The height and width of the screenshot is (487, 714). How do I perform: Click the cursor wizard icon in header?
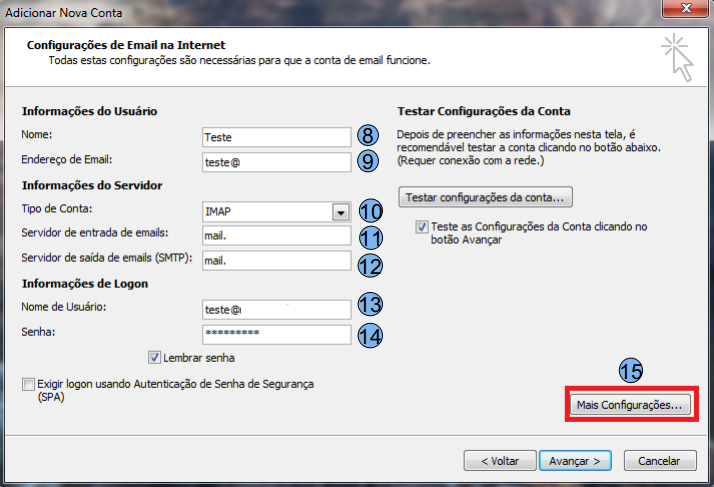pos(677,57)
